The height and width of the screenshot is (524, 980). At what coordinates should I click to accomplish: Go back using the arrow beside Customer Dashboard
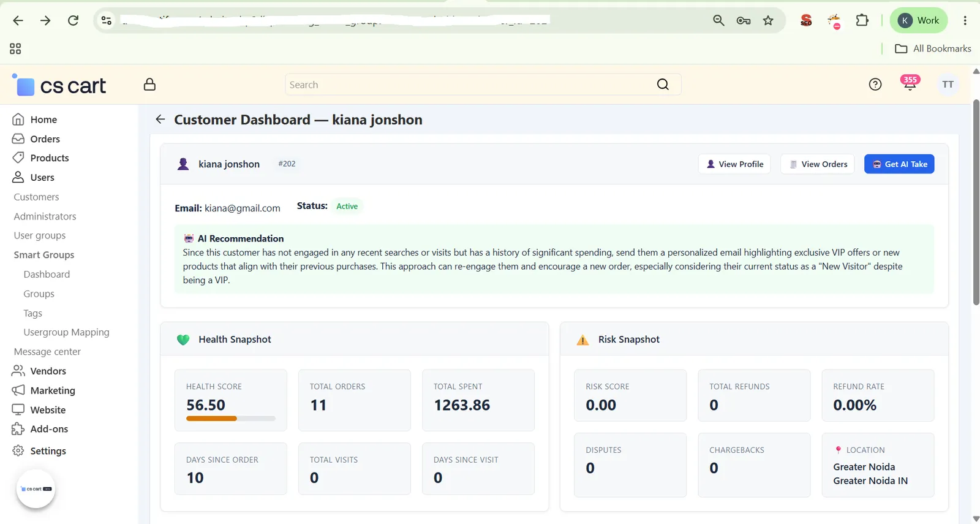tap(160, 120)
